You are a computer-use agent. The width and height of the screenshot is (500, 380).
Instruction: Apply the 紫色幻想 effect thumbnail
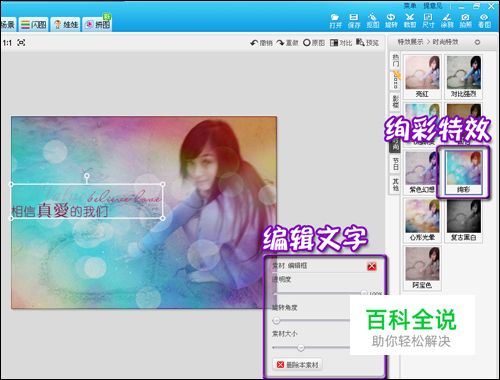(422, 172)
